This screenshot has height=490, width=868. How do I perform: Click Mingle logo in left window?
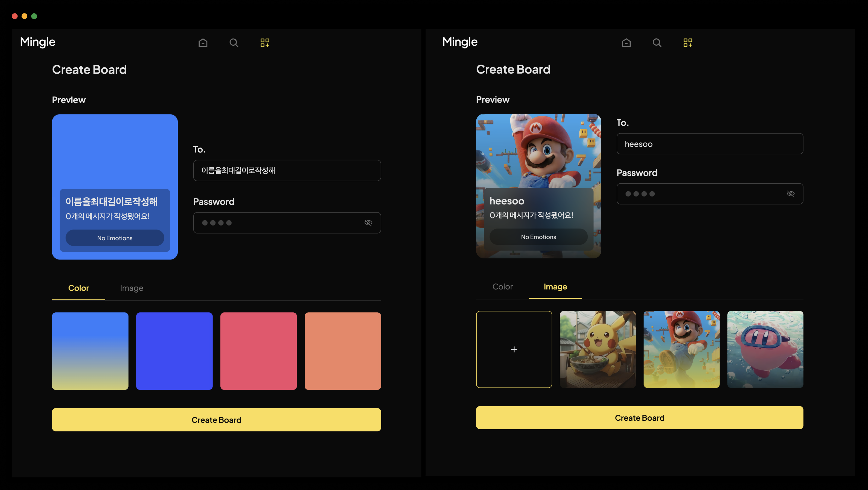pyautogui.click(x=37, y=42)
